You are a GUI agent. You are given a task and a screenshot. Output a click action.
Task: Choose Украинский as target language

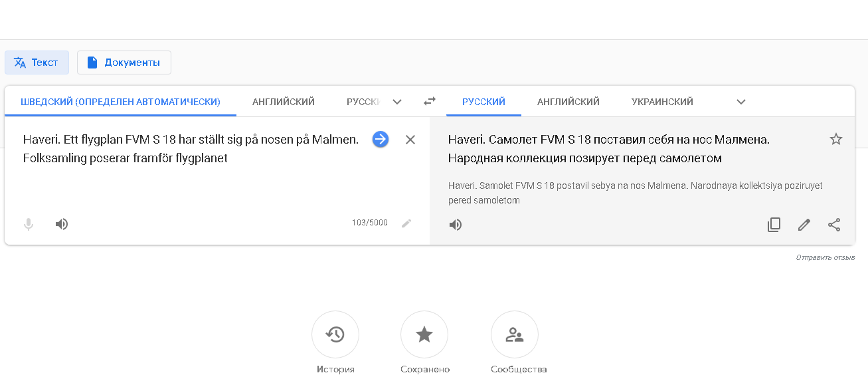tap(662, 102)
